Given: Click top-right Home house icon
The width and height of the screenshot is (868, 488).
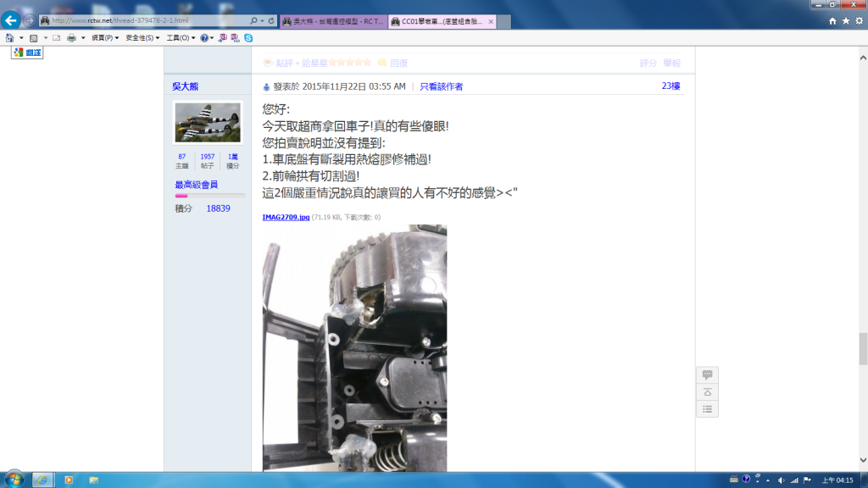Looking at the screenshot, I should coord(832,20).
